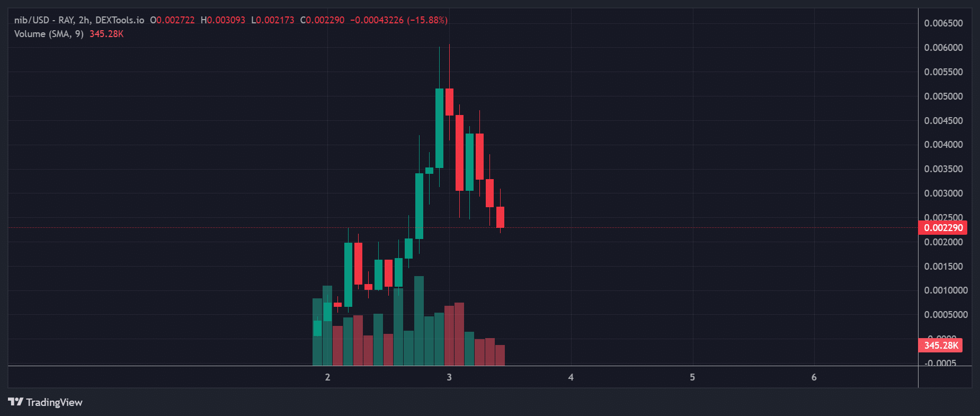Click the red 345.28K volume axis label
This screenshot has width=980, height=416.
click(941, 346)
